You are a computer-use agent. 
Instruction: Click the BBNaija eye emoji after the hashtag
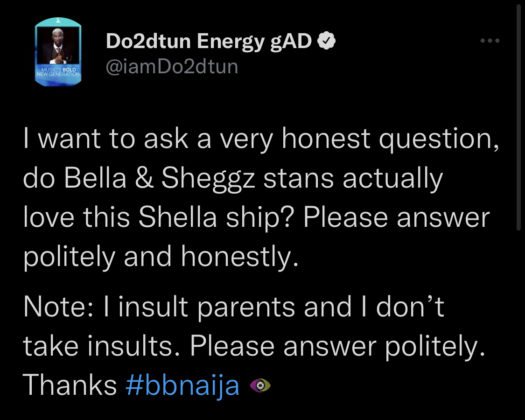coord(260,386)
